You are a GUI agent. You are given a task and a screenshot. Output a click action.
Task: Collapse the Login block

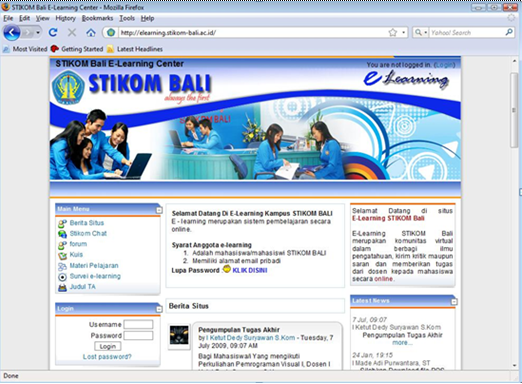click(x=159, y=309)
